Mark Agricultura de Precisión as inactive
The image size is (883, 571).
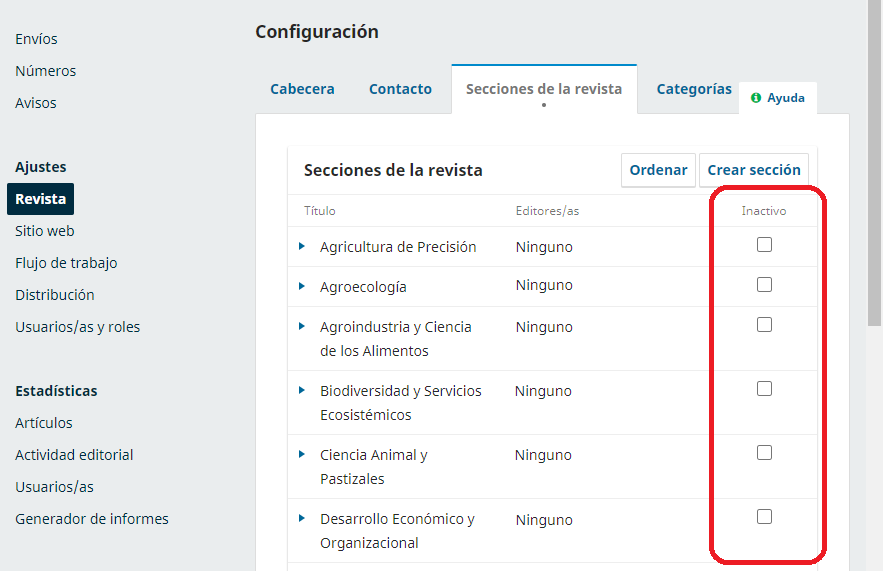(x=764, y=245)
